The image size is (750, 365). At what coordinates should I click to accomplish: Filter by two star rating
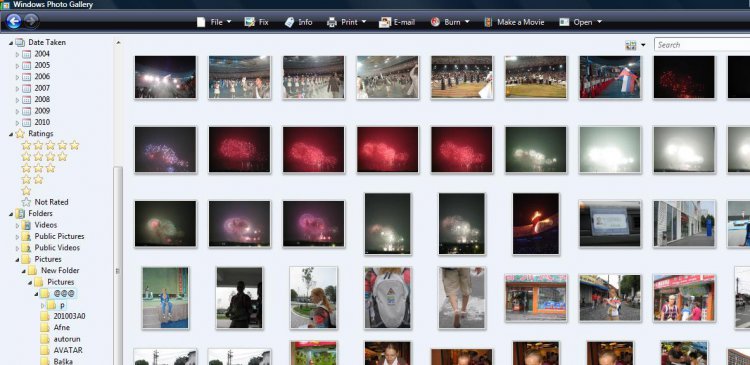(32, 179)
